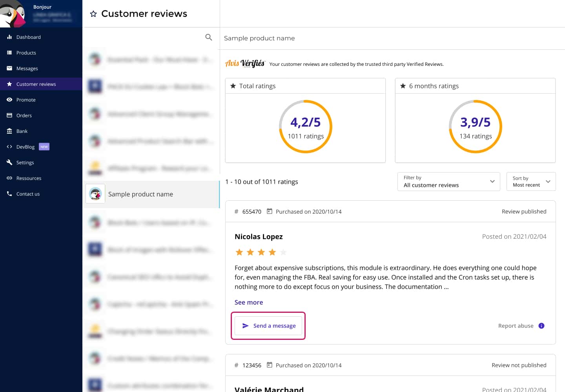
Task: Click the star icon beside Customer reviews title
Action: tap(93, 14)
